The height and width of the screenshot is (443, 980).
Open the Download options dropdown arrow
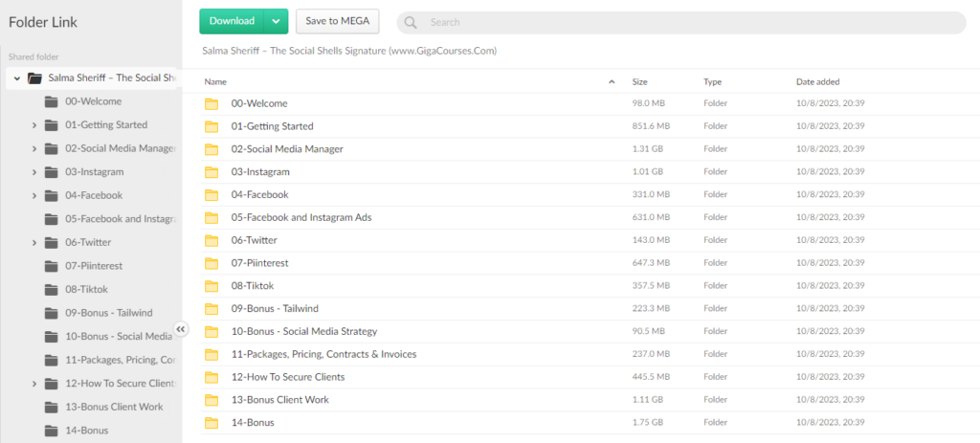[277, 21]
